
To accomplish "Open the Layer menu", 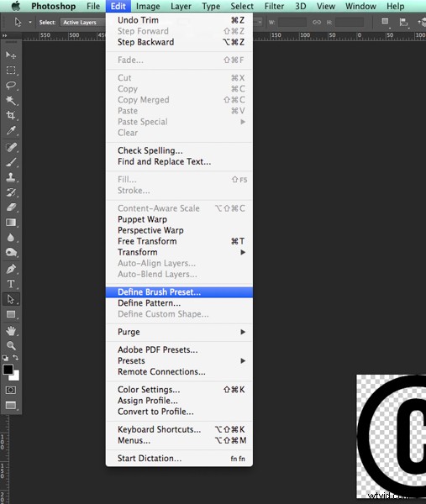I will pyautogui.click(x=181, y=6).
